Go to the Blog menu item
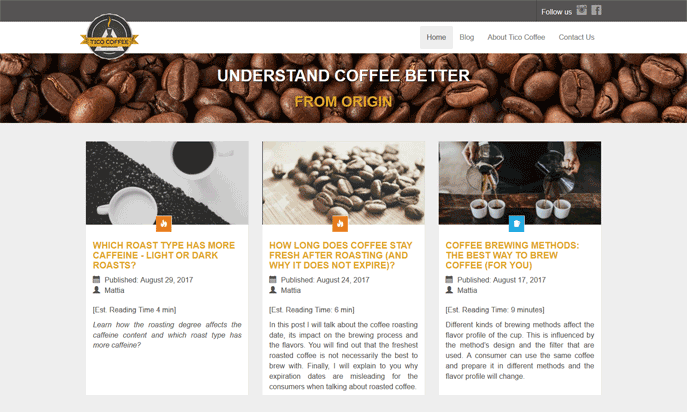Viewport: 687px width, 412px height. click(467, 37)
